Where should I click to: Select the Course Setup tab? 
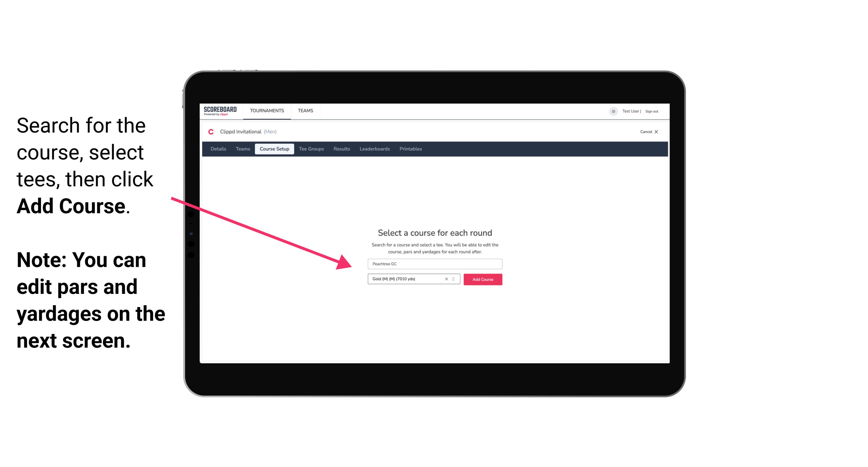[x=274, y=149]
